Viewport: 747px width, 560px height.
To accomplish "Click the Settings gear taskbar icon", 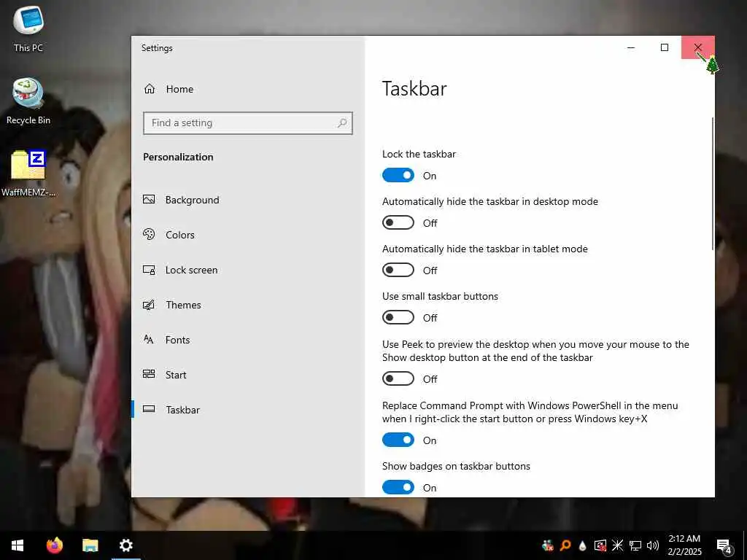I will pos(125,545).
